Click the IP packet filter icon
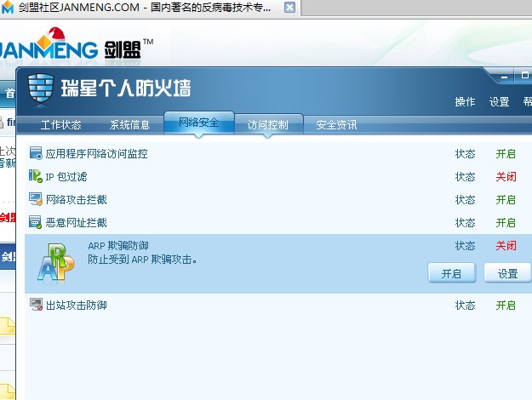532x400 pixels. 36,176
